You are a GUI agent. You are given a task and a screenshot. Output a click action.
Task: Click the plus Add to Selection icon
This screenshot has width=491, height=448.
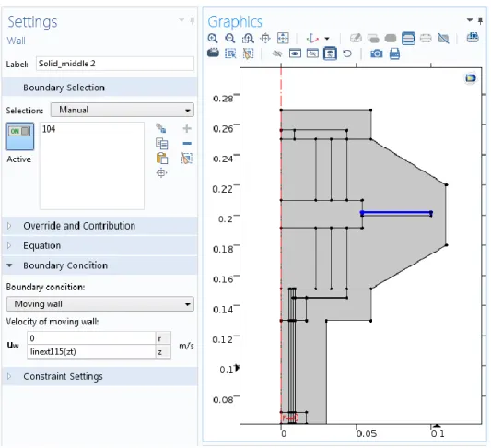coord(187,128)
